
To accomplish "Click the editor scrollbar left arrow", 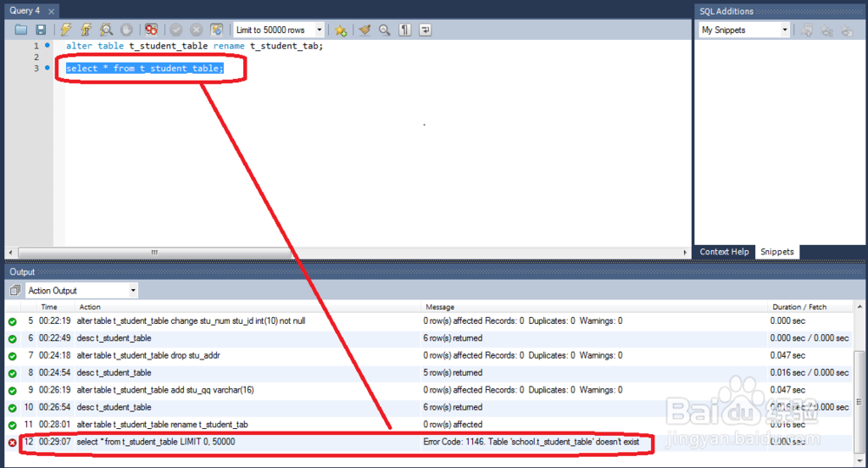I will (x=10, y=252).
